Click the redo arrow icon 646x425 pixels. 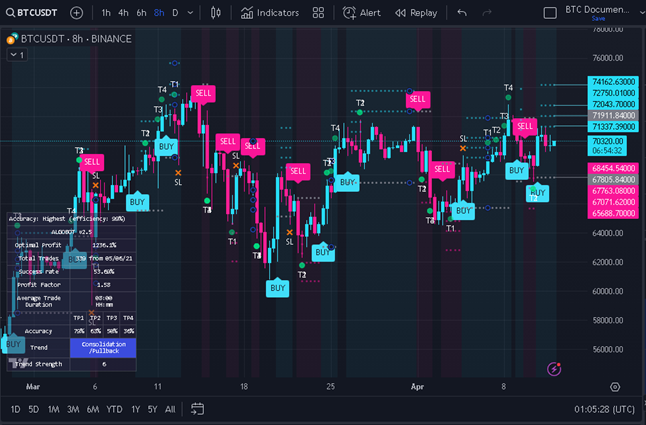click(487, 13)
